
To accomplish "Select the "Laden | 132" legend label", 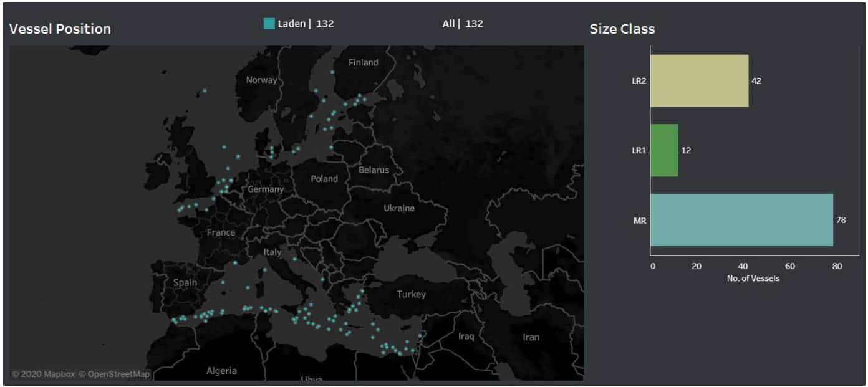I will point(306,24).
